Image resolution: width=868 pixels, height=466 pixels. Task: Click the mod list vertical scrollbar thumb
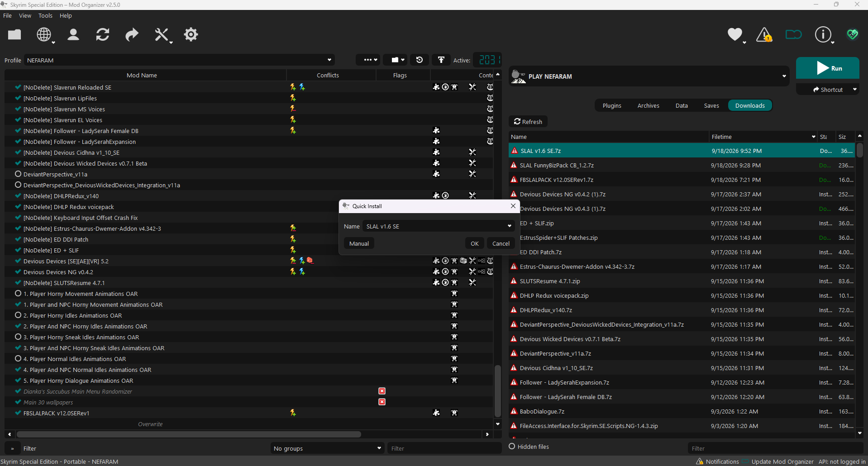coord(498,390)
